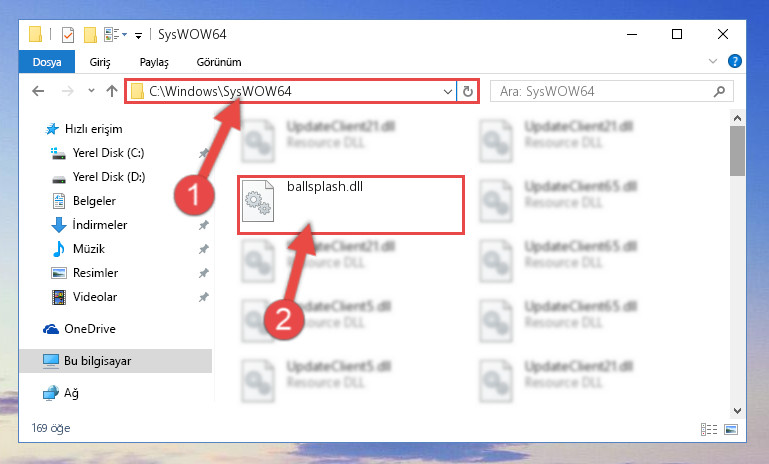Select İndirmeler in quick access

[x=100, y=225]
